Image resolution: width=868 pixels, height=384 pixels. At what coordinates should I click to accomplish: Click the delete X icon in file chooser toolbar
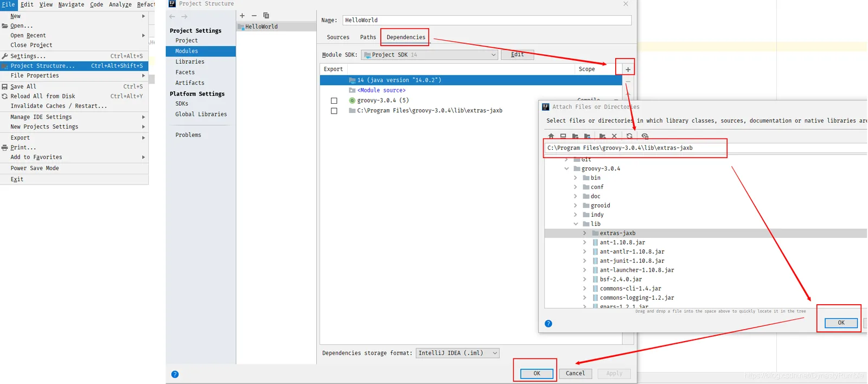click(x=614, y=136)
